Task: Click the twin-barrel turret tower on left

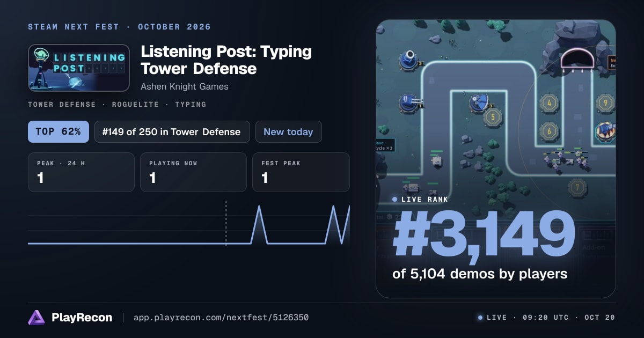Action: (x=410, y=102)
